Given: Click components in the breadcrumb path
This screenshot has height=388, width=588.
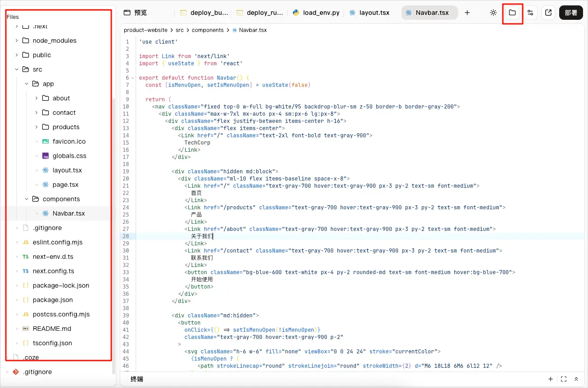Looking at the screenshot, I should tap(208, 30).
